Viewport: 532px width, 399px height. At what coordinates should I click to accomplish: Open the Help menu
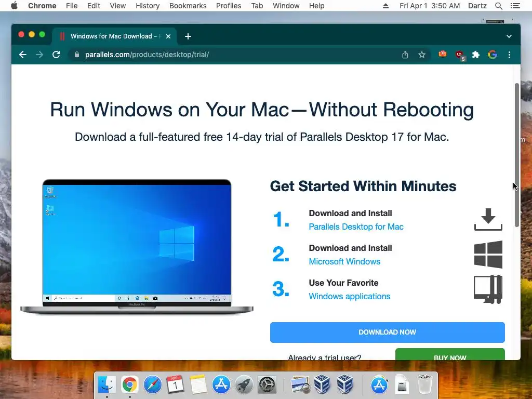316,6
